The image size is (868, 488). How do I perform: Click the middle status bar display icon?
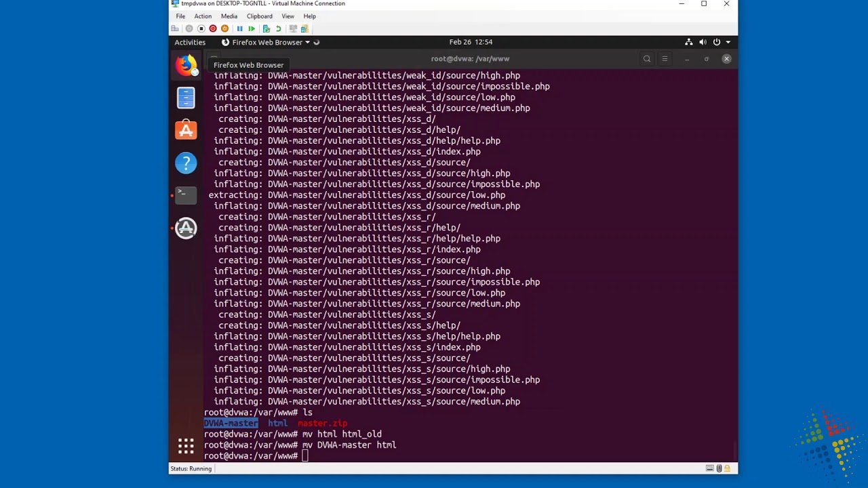719,468
